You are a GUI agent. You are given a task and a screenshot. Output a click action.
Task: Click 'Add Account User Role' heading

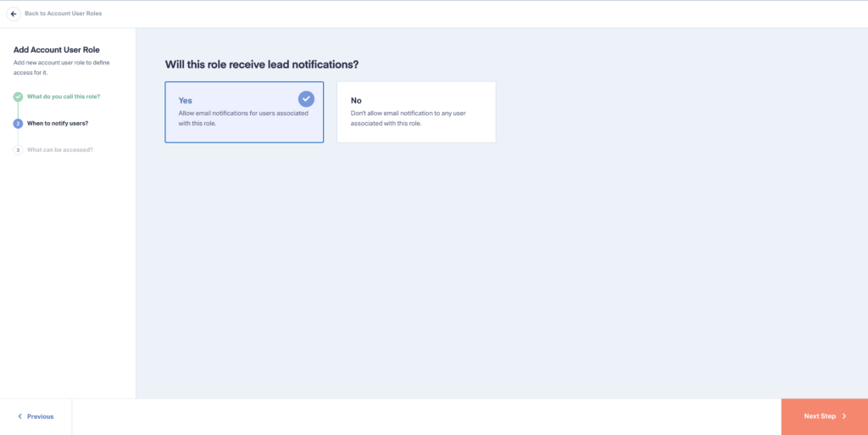[x=57, y=50]
